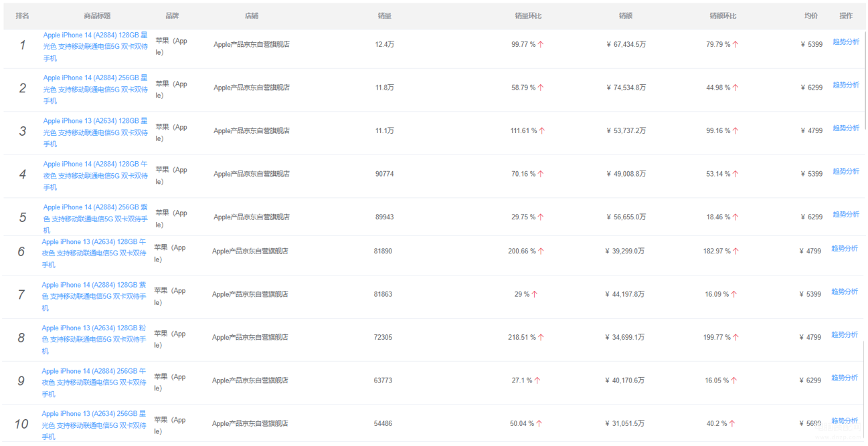Viewport: 868px width, 446px height.
Task: Click 趋势分析 for rank 8 row
Action: tap(845, 334)
